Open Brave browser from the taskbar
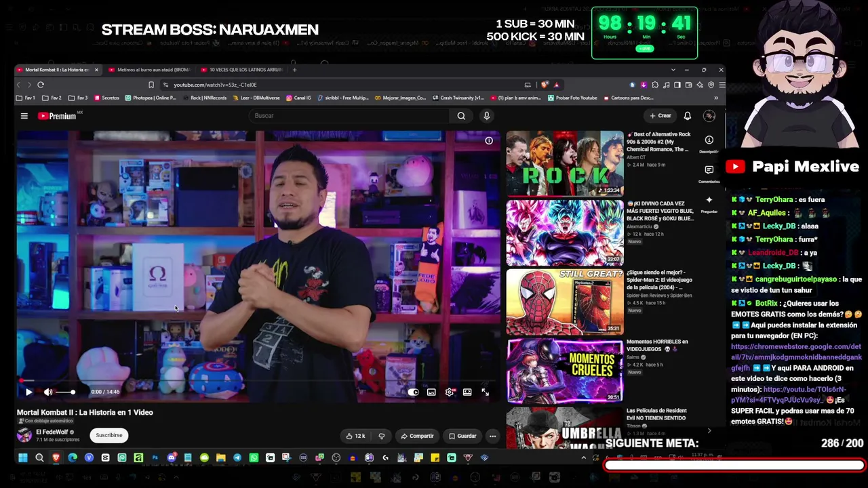Image resolution: width=868 pixels, height=488 pixels. click(56, 458)
